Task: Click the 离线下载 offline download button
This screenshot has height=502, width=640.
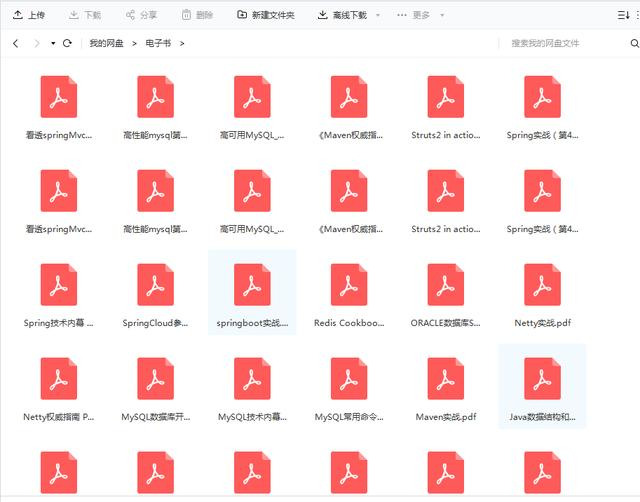Action: [x=342, y=15]
